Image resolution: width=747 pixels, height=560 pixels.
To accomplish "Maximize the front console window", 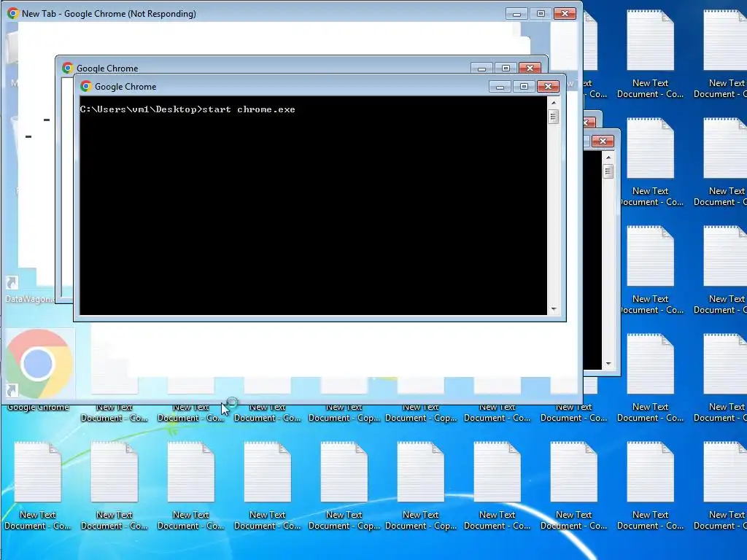I will tap(524, 87).
